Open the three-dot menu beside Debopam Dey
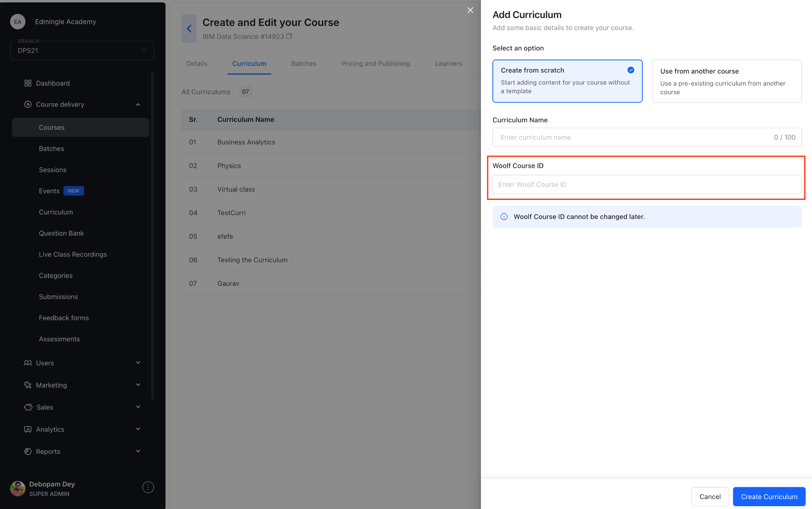812x509 pixels. click(x=148, y=488)
